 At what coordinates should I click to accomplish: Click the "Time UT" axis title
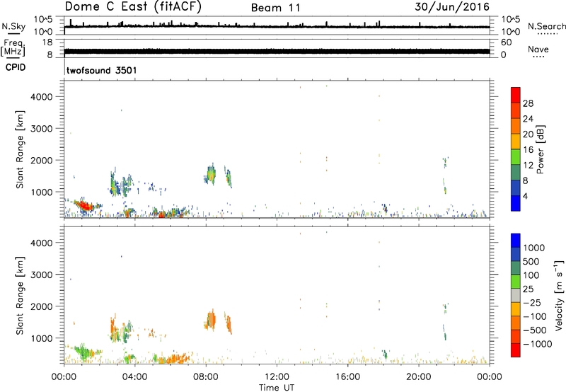(x=277, y=388)
